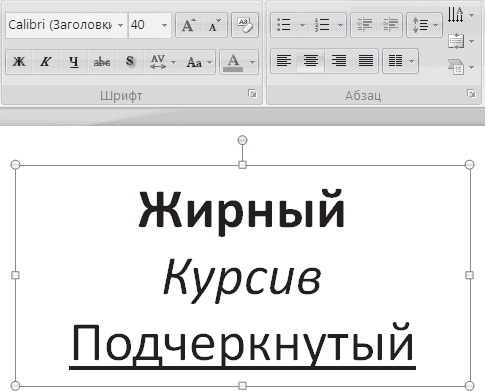
Task: Toggle italic К formatting
Action: [x=46, y=62]
